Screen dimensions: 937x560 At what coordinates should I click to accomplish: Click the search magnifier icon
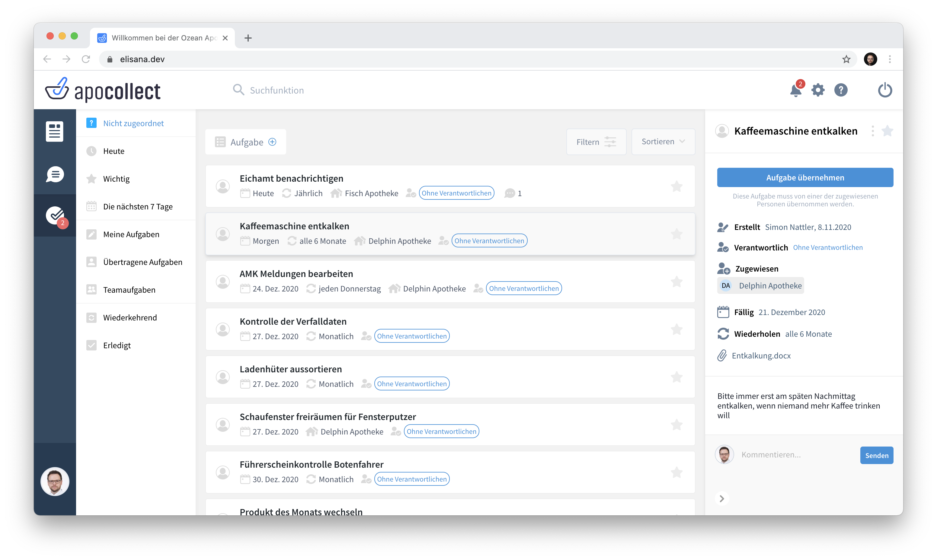click(238, 90)
